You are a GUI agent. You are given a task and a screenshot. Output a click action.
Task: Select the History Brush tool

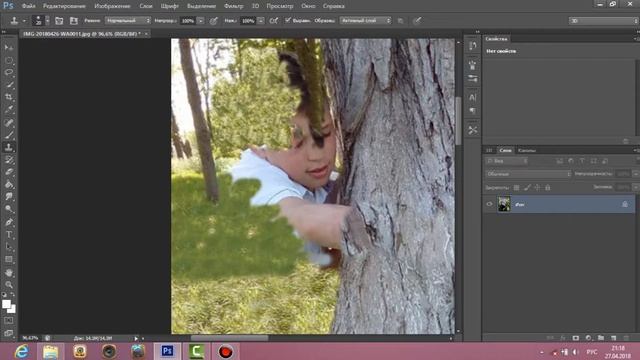click(x=9, y=160)
